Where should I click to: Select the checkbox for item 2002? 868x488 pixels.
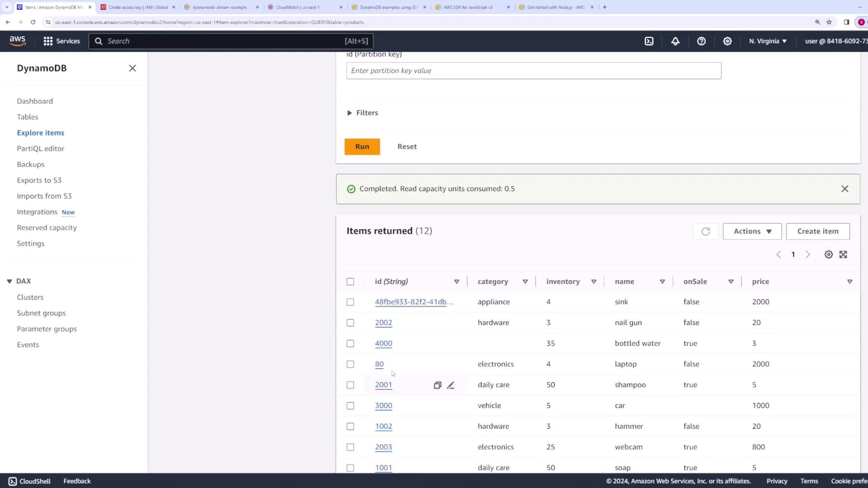click(x=350, y=323)
